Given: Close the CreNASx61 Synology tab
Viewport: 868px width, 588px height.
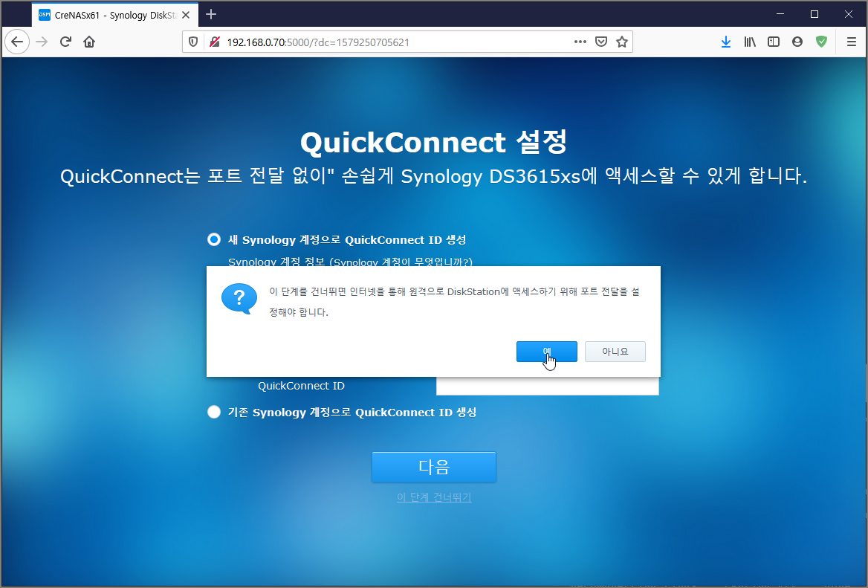Looking at the screenshot, I should point(186,15).
